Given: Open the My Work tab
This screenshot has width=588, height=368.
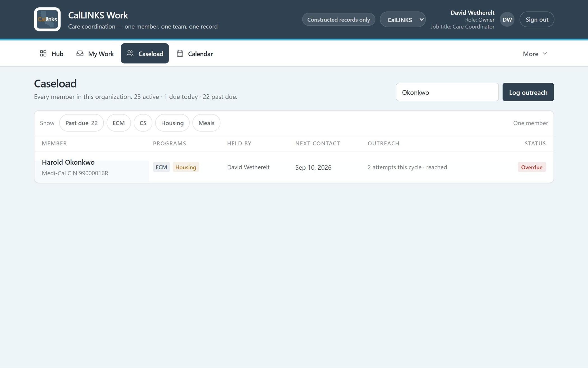Looking at the screenshot, I should (95, 54).
